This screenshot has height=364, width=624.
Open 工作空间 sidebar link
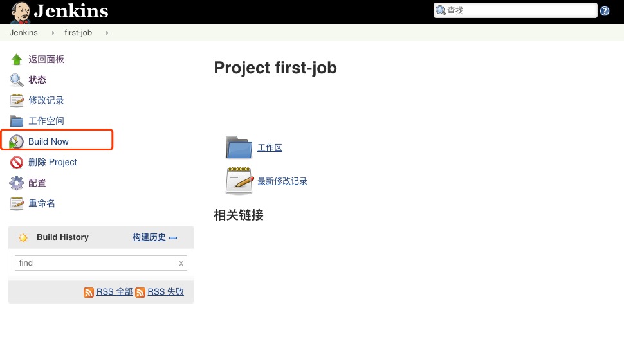click(x=46, y=121)
